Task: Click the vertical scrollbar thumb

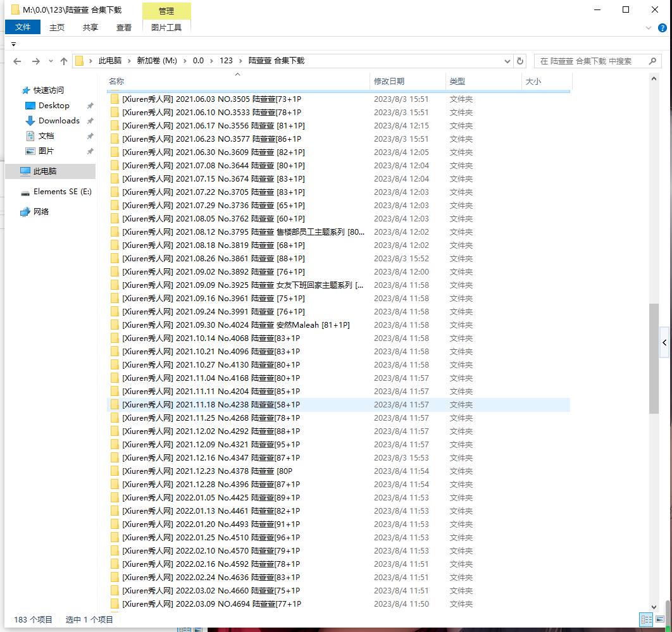Action: point(654,358)
